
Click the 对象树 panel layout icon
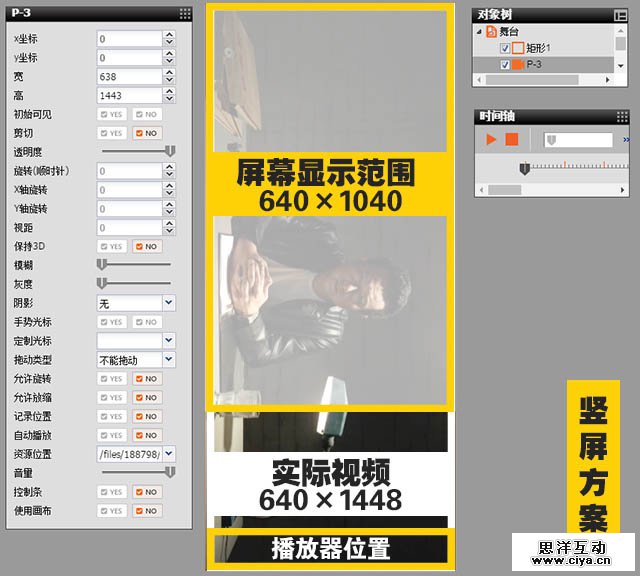(x=620, y=15)
